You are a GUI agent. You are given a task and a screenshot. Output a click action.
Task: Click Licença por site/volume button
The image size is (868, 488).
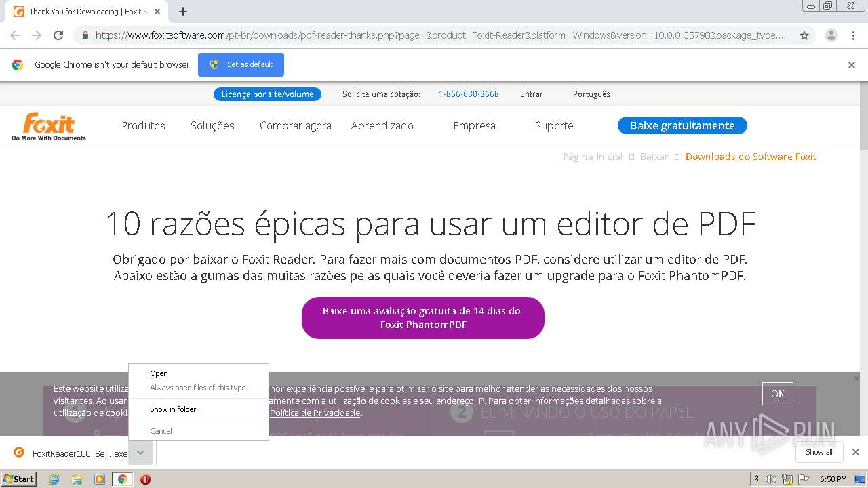267,94
